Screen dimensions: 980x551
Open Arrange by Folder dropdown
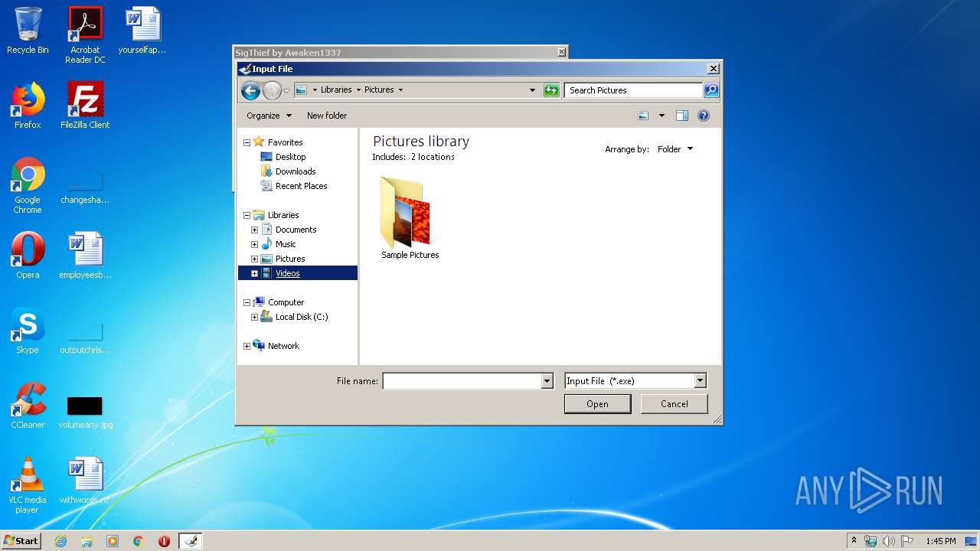pos(675,149)
